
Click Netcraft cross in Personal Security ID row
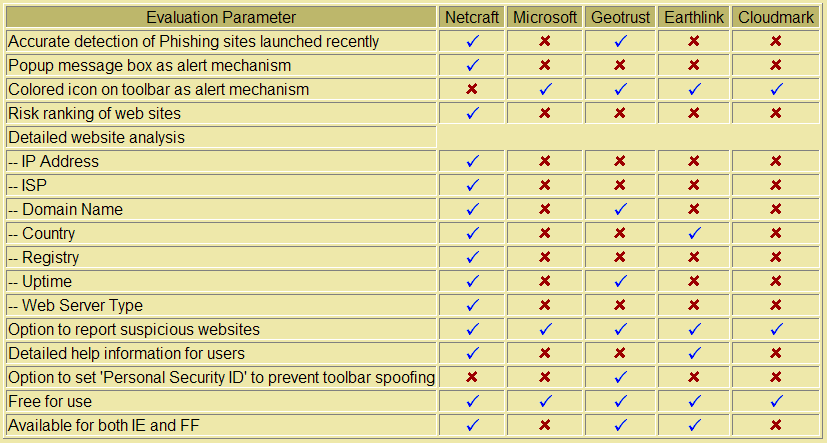tap(472, 377)
